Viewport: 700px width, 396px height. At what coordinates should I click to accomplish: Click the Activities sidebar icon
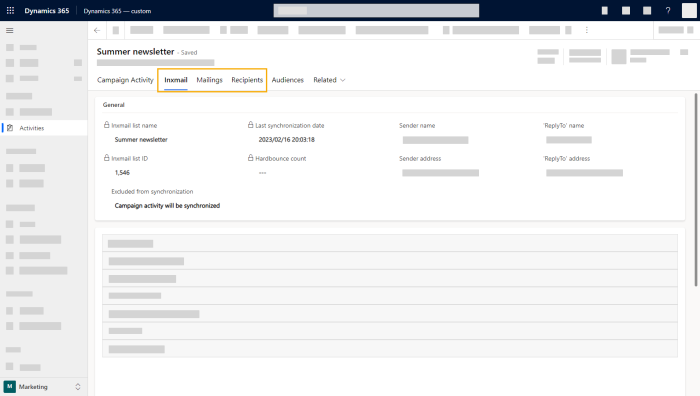pyautogui.click(x=10, y=128)
